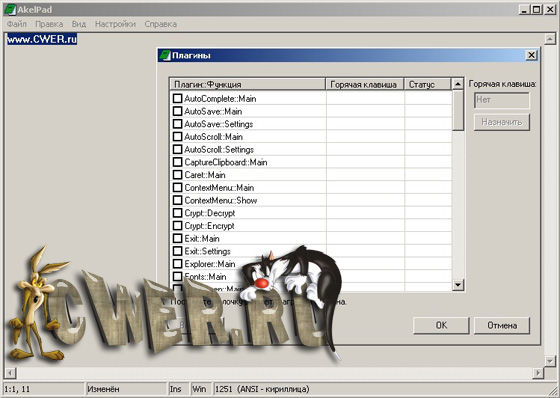Open the Настройки menu
Image resolution: width=560 pixels, height=398 pixels.
[115, 24]
